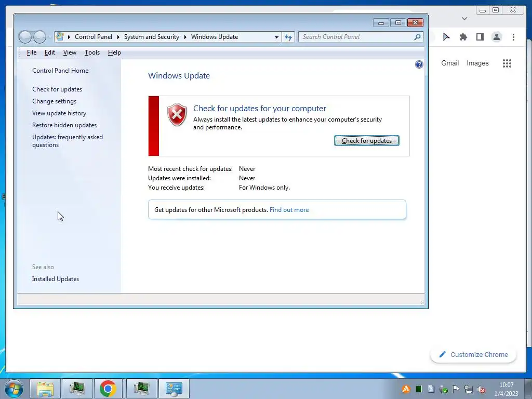Viewport: 532px width, 399px height.
Task: Open Installed Updates under See also
Action: point(55,279)
